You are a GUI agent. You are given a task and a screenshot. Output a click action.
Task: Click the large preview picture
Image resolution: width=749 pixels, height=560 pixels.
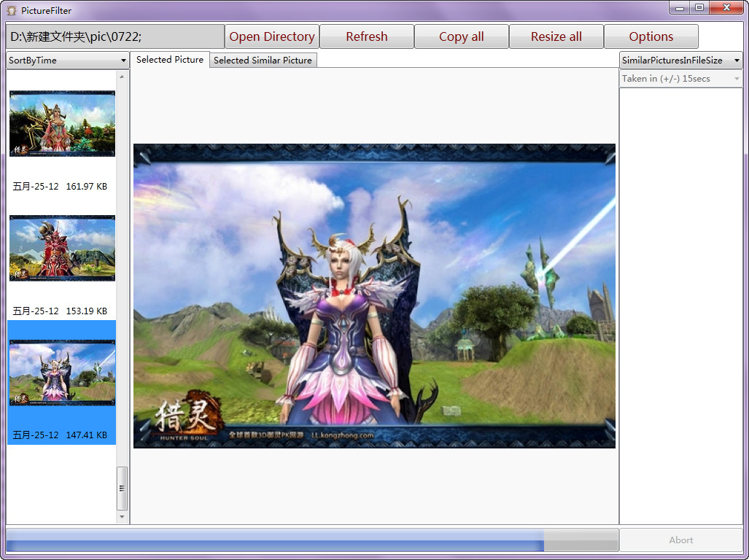click(x=374, y=296)
